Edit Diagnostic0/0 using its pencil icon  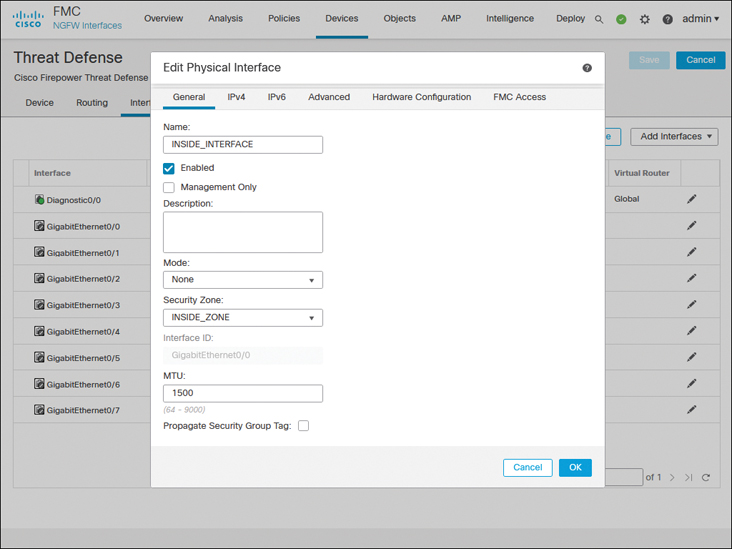point(691,199)
